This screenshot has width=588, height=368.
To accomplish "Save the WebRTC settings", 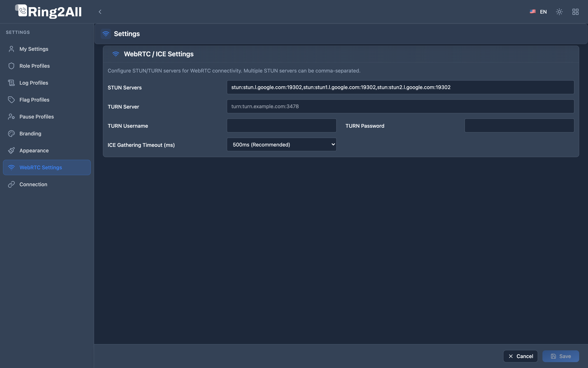I will click(x=561, y=356).
